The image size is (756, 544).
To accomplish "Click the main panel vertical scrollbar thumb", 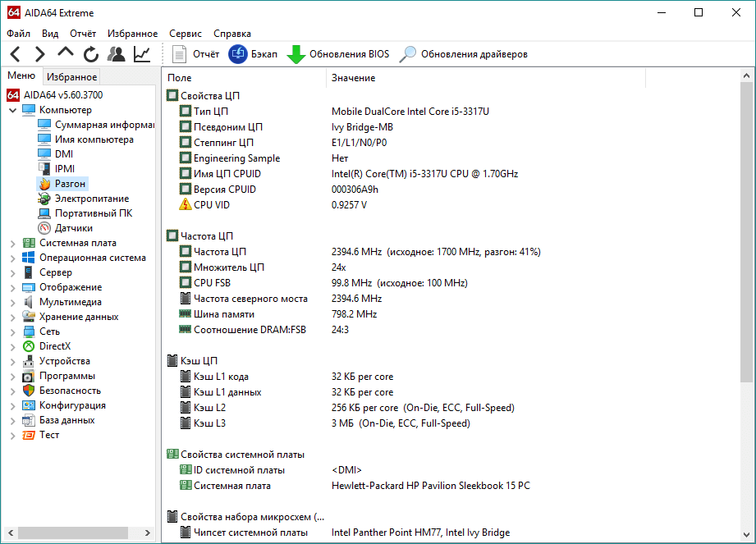I will (746, 232).
